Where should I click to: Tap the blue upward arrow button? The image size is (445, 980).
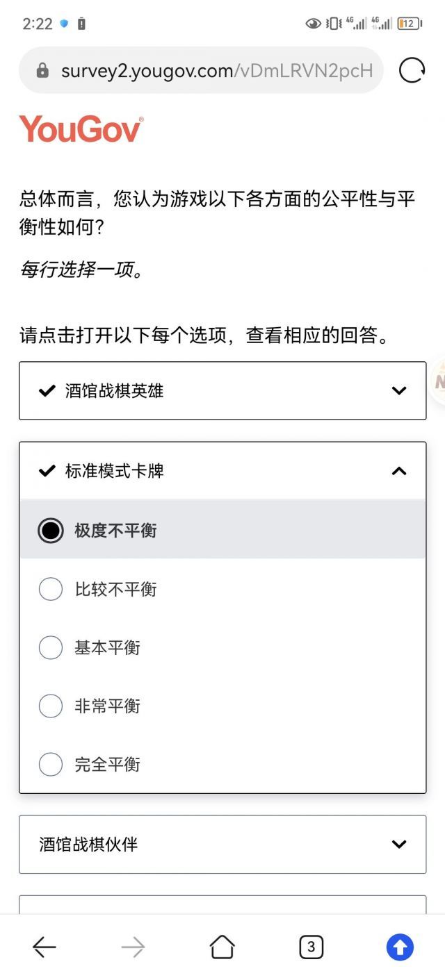click(x=400, y=947)
